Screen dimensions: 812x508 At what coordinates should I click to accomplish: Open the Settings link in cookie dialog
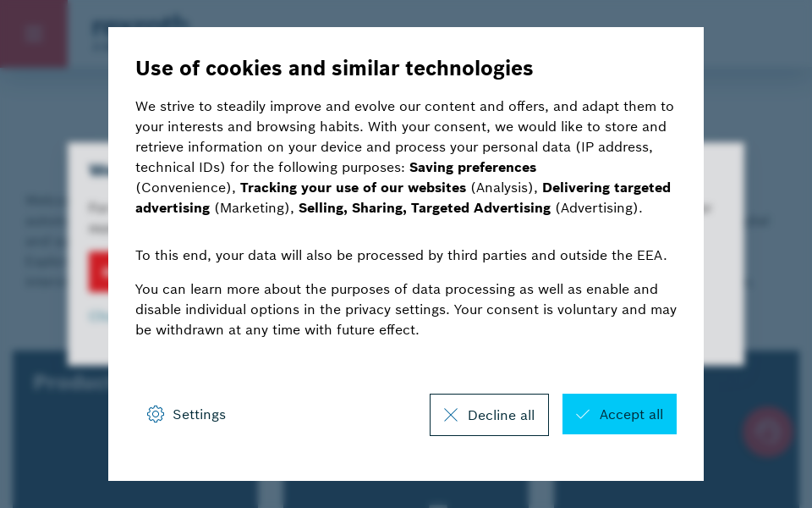pyautogui.click(x=199, y=415)
